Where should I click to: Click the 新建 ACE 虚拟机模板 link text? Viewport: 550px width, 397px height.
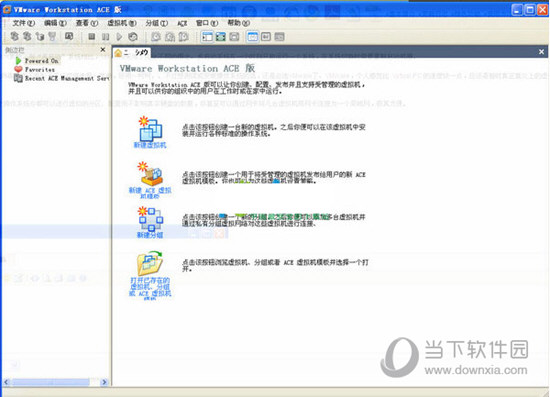pyautogui.click(x=150, y=193)
